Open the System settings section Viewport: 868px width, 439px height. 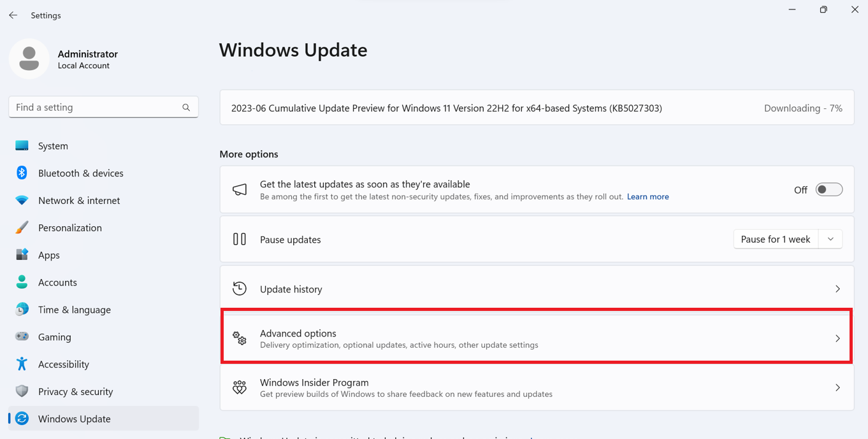pos(52,145)
